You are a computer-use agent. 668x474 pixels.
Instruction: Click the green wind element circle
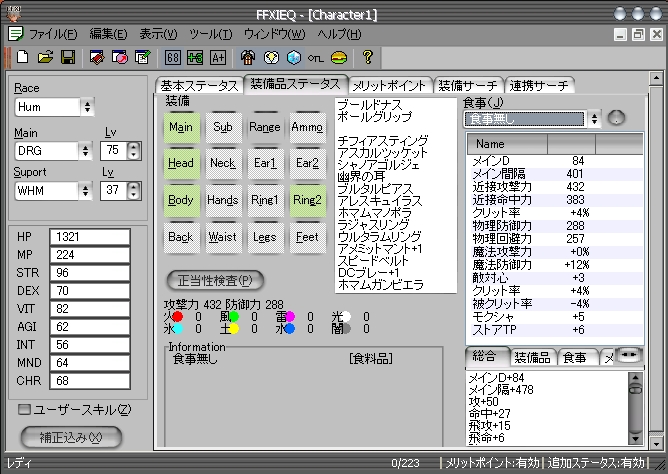pyautogui.click(x=234, y=317)
